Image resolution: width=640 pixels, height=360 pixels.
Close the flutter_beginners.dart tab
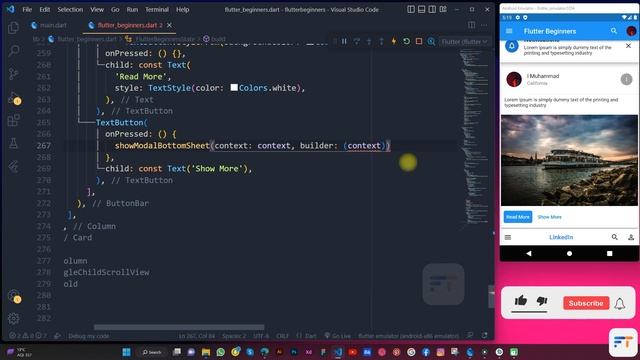click(x=169, y=25)
